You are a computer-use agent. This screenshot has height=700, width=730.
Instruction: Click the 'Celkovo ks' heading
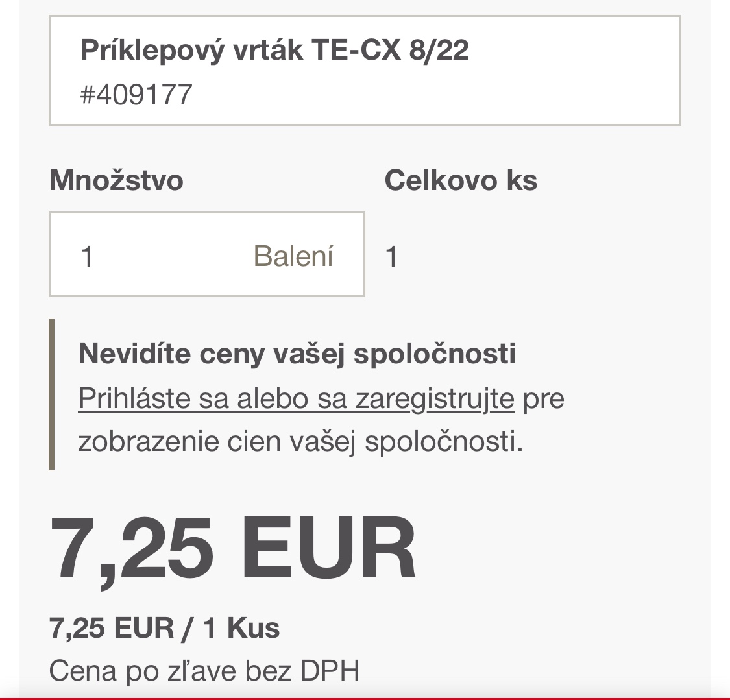pos(461,180)
